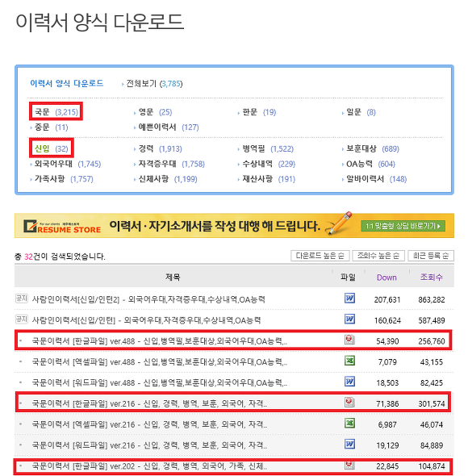Screen dimensions: 468x476
Task: Click view count 301,574
Action: [432, 403]
